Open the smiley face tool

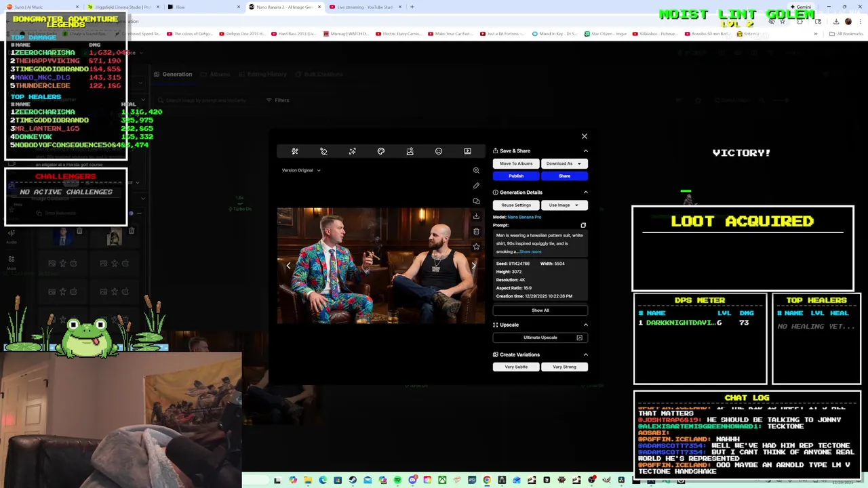pyautogui.click(x=439, y=151)
